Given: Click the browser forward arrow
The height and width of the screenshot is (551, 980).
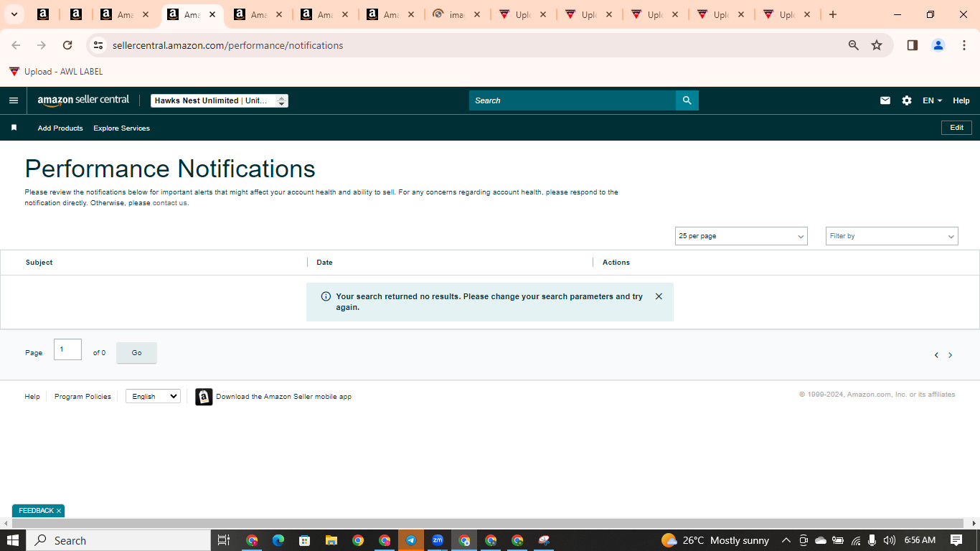Looking at the screenshot, I should 42,45.
